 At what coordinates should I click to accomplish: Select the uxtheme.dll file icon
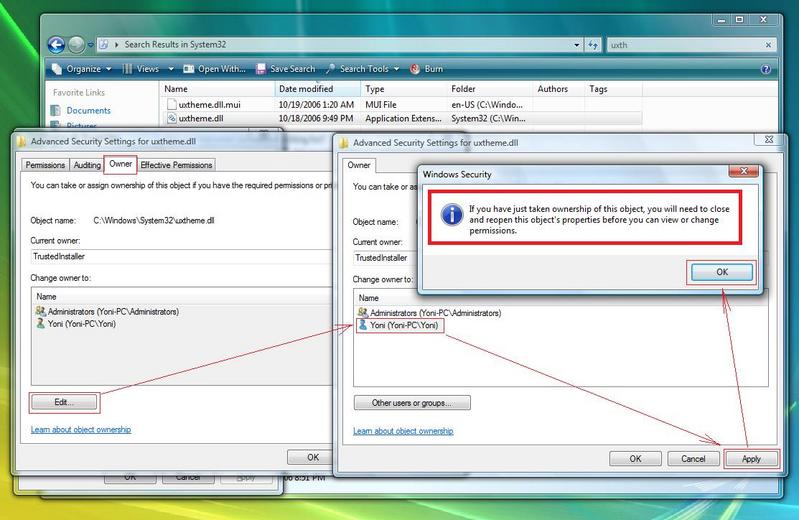pyautogui.click(x=171, y=118)
